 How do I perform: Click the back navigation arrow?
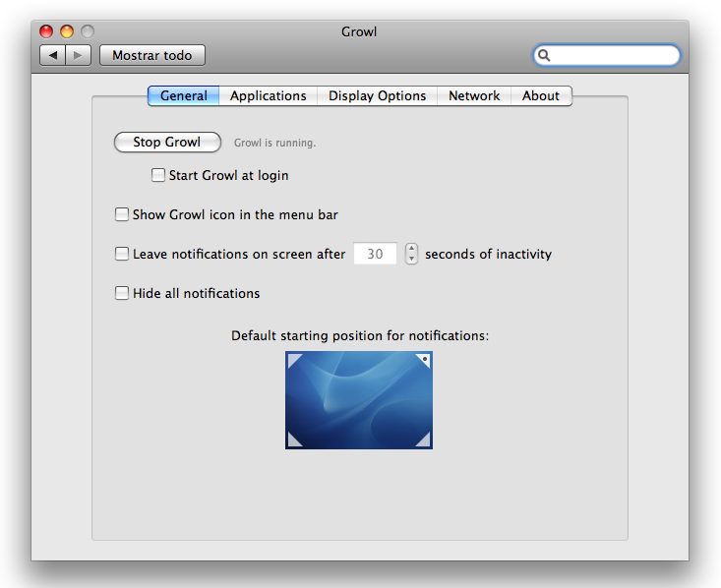click(53, 56)
